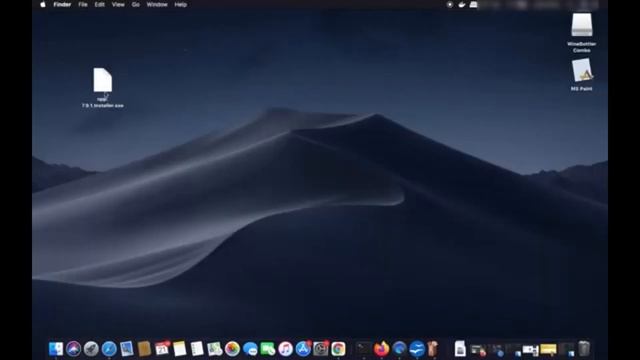Open green FaceTime icon in Dock

[268, 349]
